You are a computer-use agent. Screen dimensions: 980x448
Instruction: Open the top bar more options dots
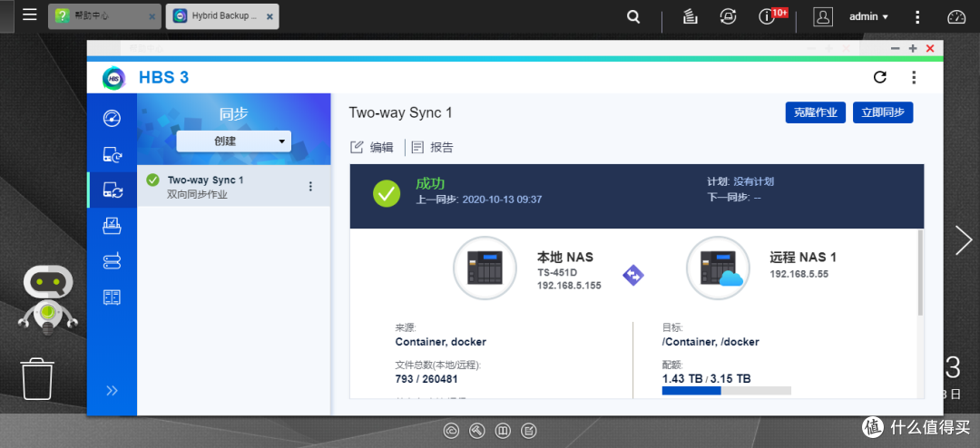(x=917, y=17)
